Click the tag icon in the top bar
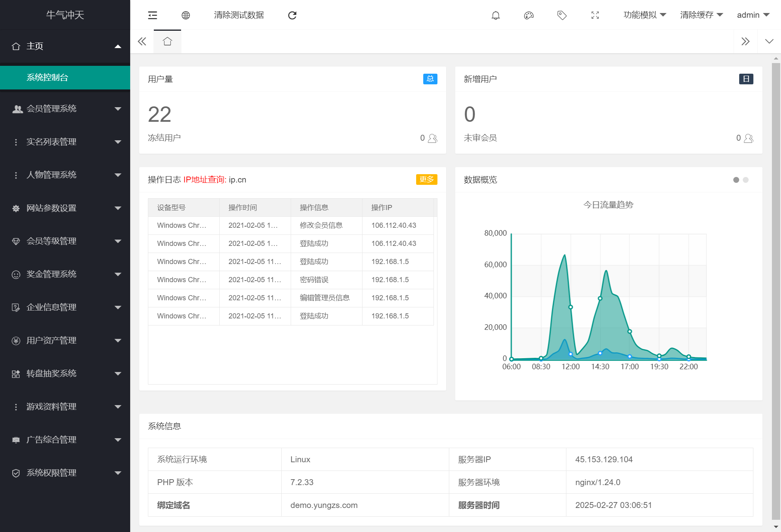This screenshot has height=532, width=781. point(562,15)
